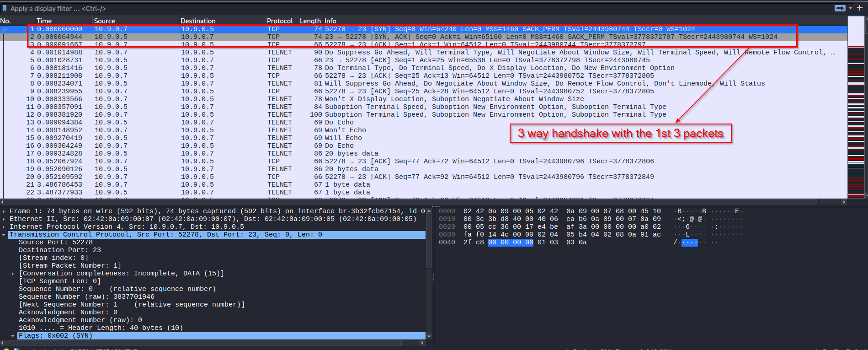868x350 pixels.
Task: Expand the Frame 1 details tree
Action: (4, 211)
